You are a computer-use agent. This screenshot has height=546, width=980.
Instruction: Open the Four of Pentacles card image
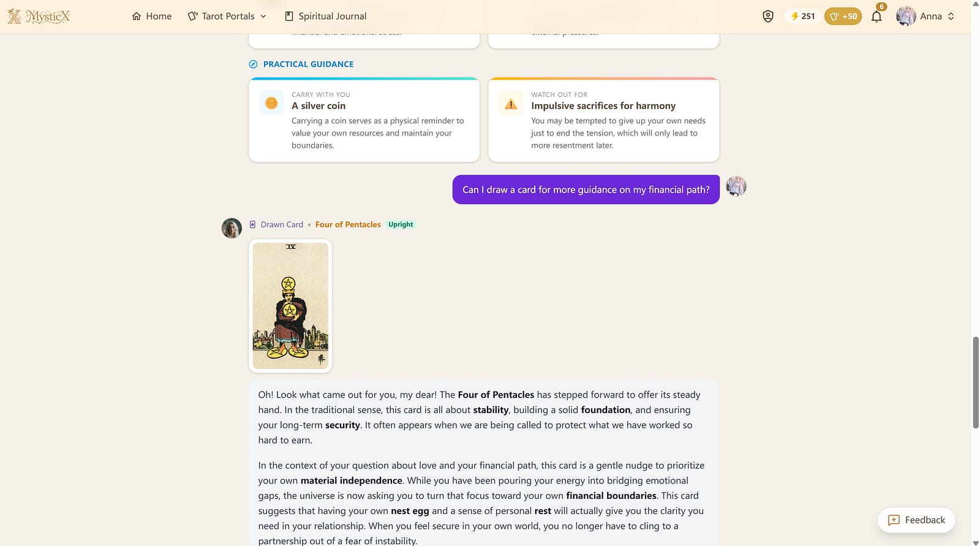pyautogui.click(x=290, y=306)
